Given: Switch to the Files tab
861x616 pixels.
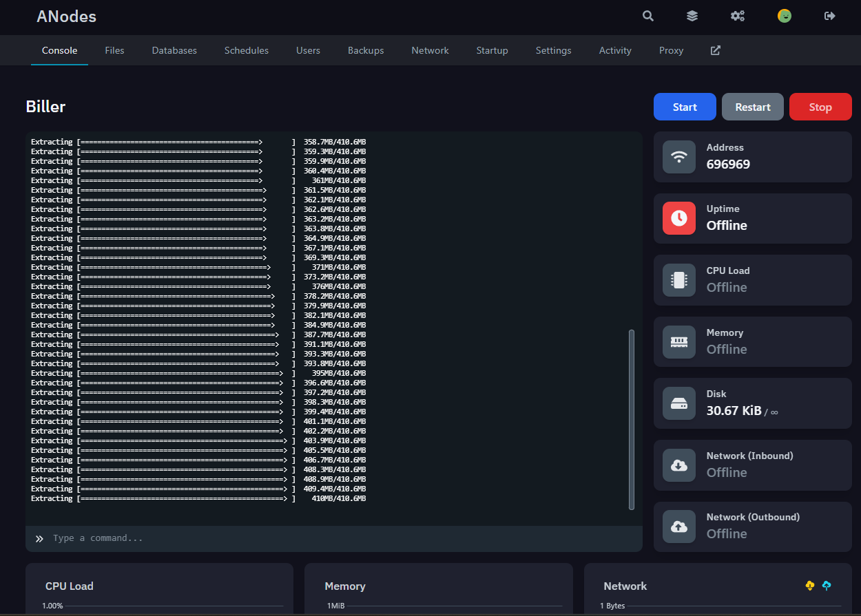Looking at the screenshot, I should point(114,50).
